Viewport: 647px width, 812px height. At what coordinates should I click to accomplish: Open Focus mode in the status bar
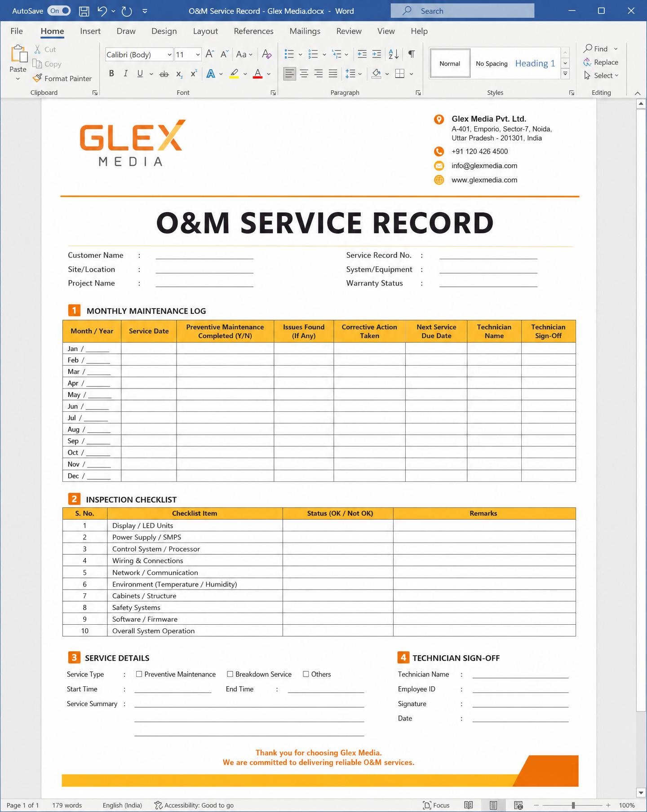click(436, 805)
